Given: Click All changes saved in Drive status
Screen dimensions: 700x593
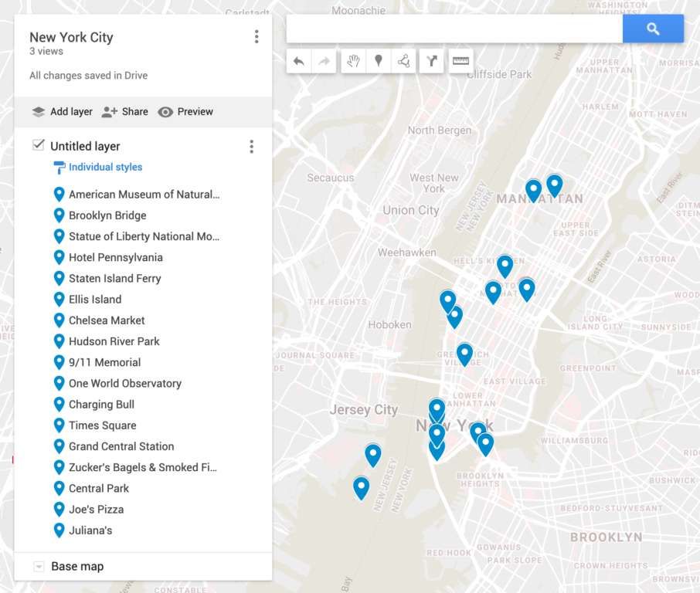Looking at the screenshot, I should 88,76.
